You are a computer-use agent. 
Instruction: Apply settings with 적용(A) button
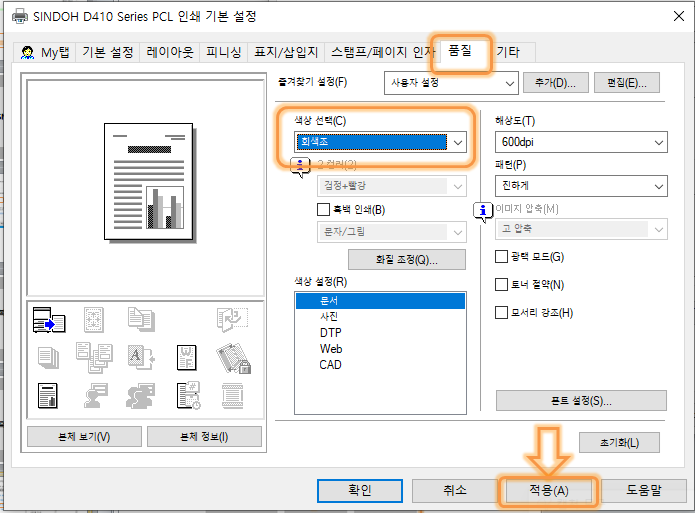[549, 491]
